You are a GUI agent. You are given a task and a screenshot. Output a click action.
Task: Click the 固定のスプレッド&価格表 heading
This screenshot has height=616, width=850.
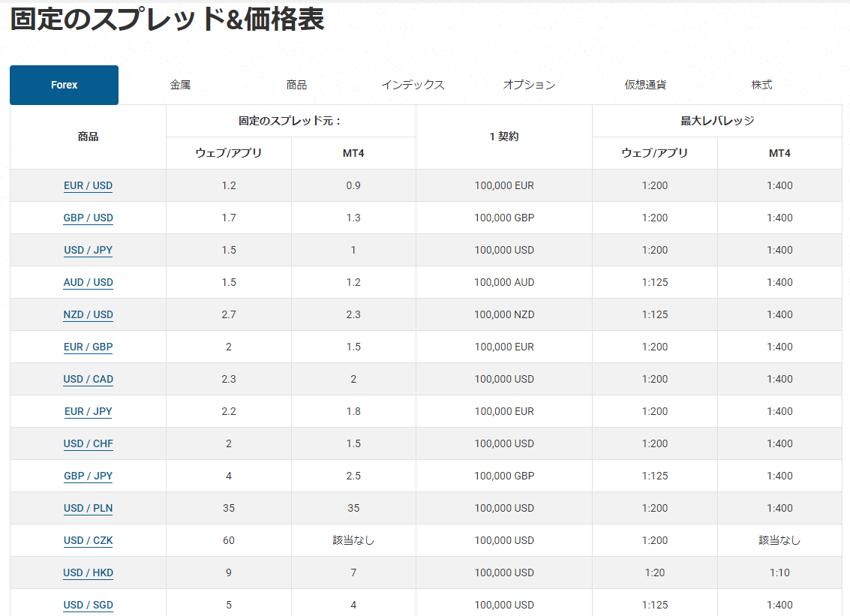(167, 19)
